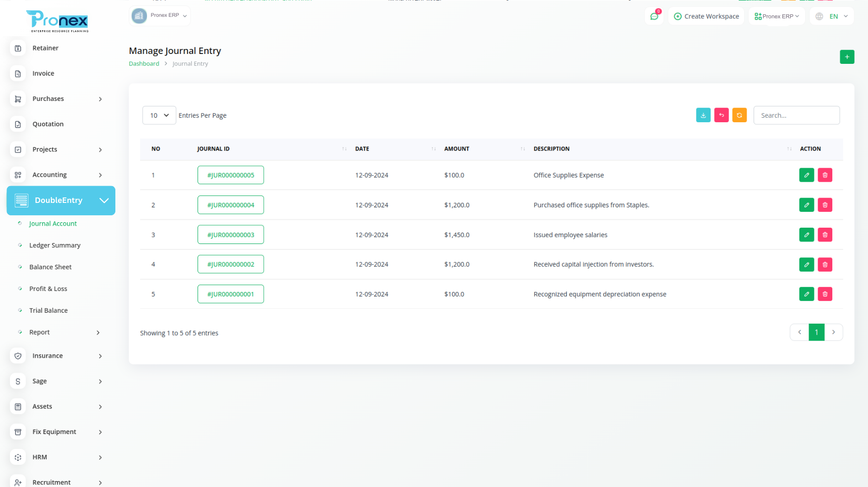Edit journal entry #JUR000000005
868x487 pixels.
pyautogui.click(x=807, y=175)
